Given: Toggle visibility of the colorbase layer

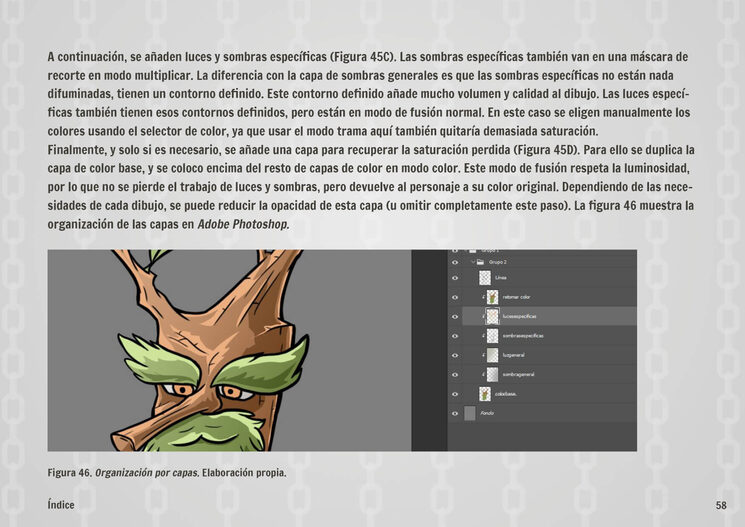Looking at the screenshot, I should pyautogui.click(x=454, y=394).
